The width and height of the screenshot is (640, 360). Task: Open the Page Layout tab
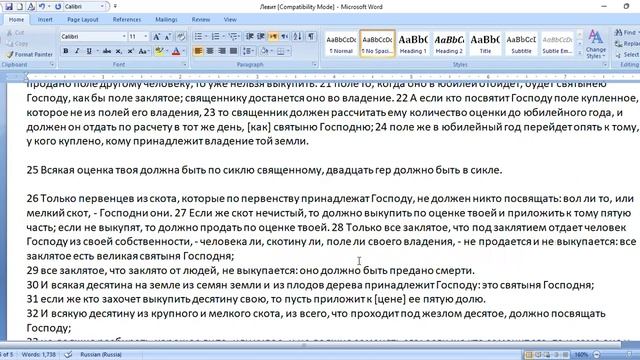click(x=83, y=20)
